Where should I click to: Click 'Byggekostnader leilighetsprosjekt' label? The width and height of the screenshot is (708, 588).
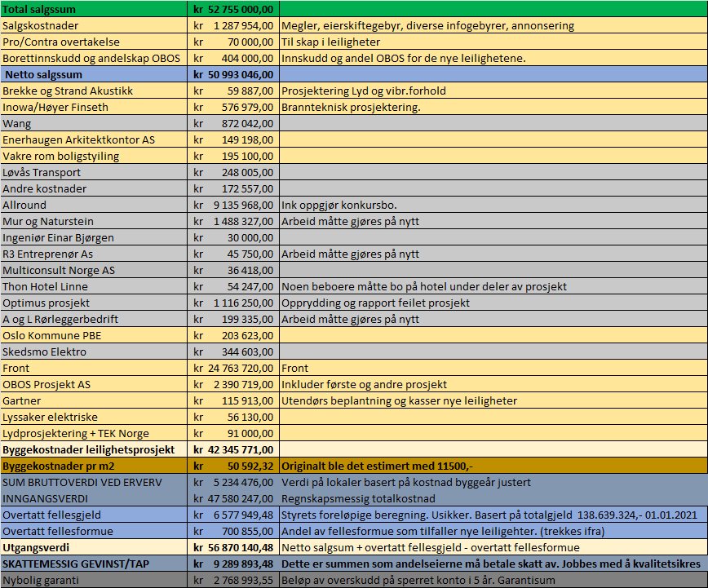pyautogui.click(x=94, y=449)
